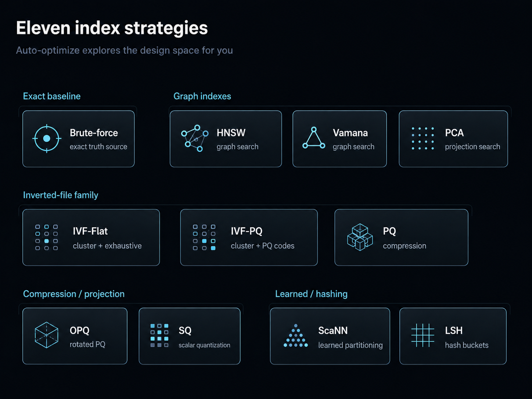Click the 'Graph indexes' section heading

point(202,96)
